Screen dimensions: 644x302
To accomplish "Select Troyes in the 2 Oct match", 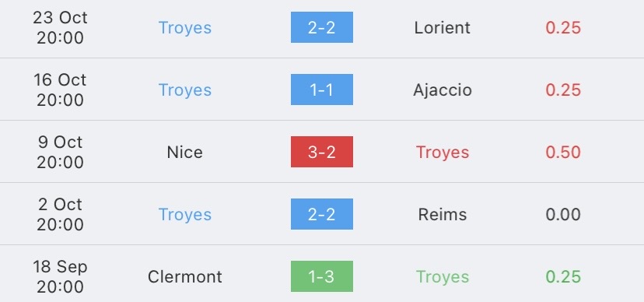I will (185, 215).
